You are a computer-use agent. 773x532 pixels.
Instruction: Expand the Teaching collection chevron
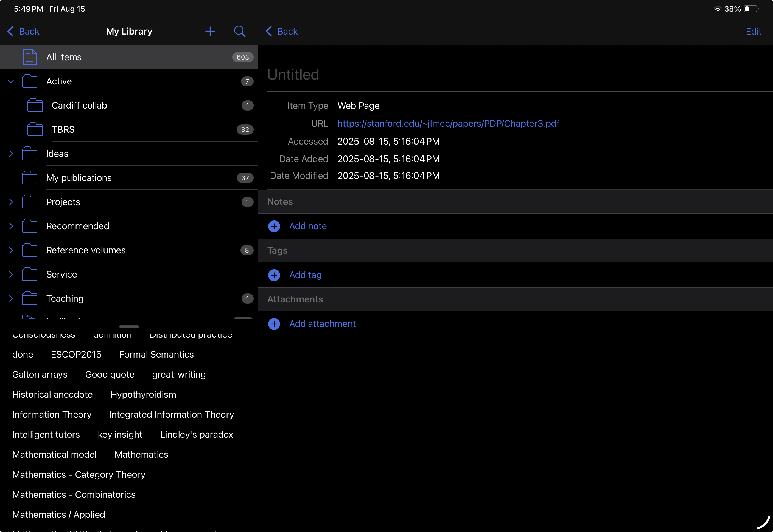(11, 298)
